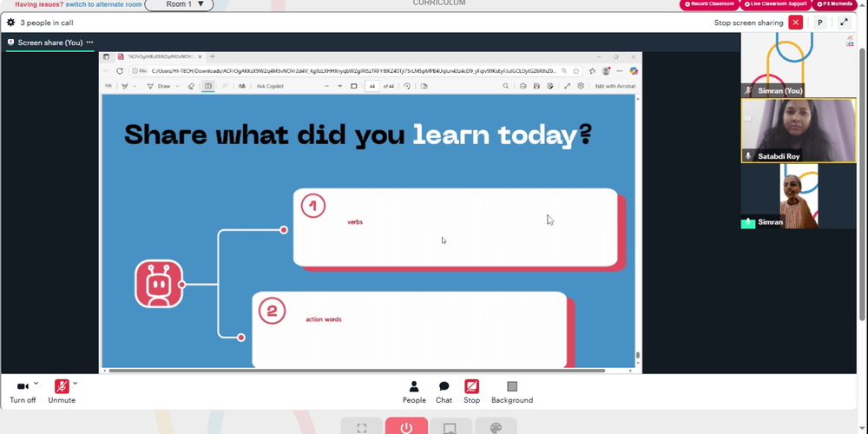Search the PDF with magnifier icon
Screen dimensions: 868x434
click(x=505, y=86)
